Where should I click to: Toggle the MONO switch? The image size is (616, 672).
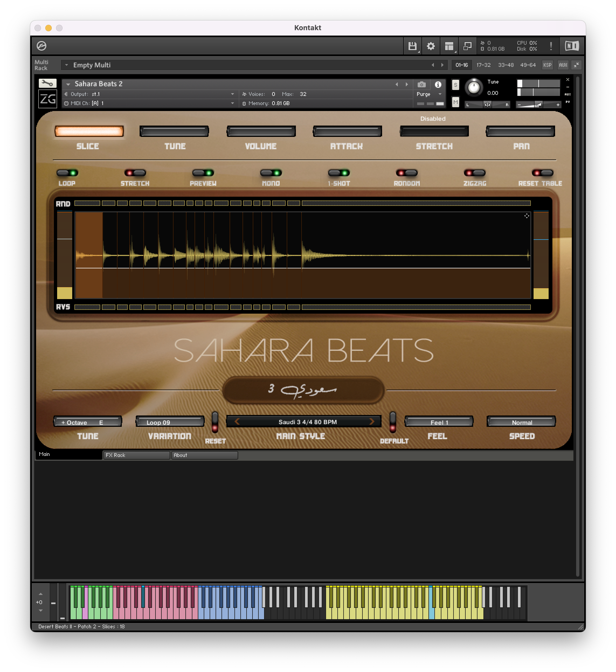click(271, 173)
